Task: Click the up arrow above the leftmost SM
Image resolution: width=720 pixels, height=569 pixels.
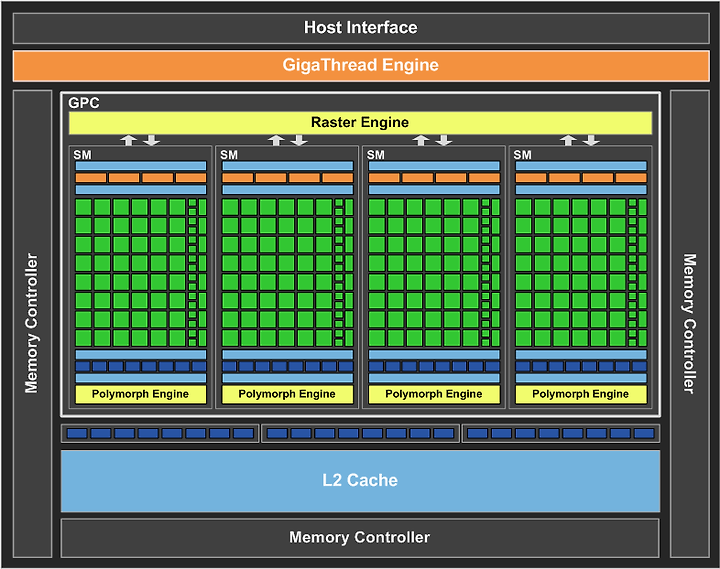Action: [x=129, y=140]
